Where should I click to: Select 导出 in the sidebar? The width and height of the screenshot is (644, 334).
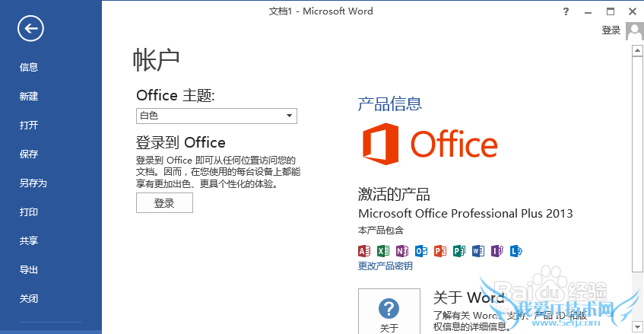point(29,270)
